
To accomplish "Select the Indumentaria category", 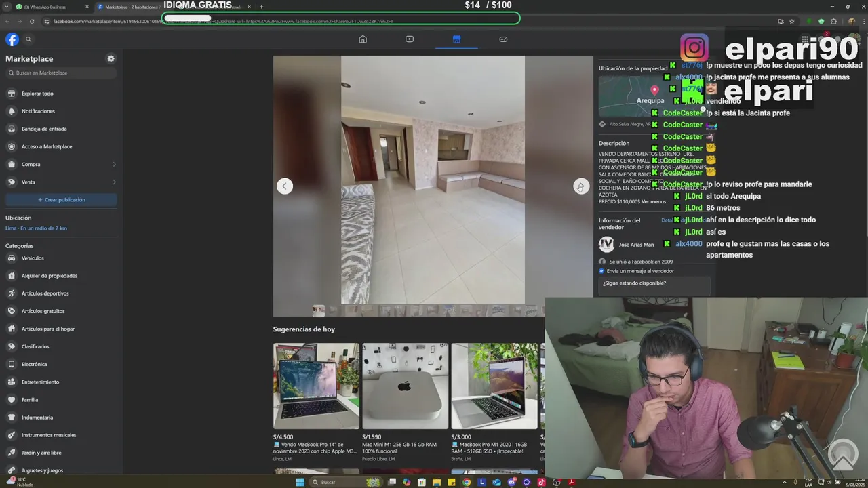I will 61,418.
